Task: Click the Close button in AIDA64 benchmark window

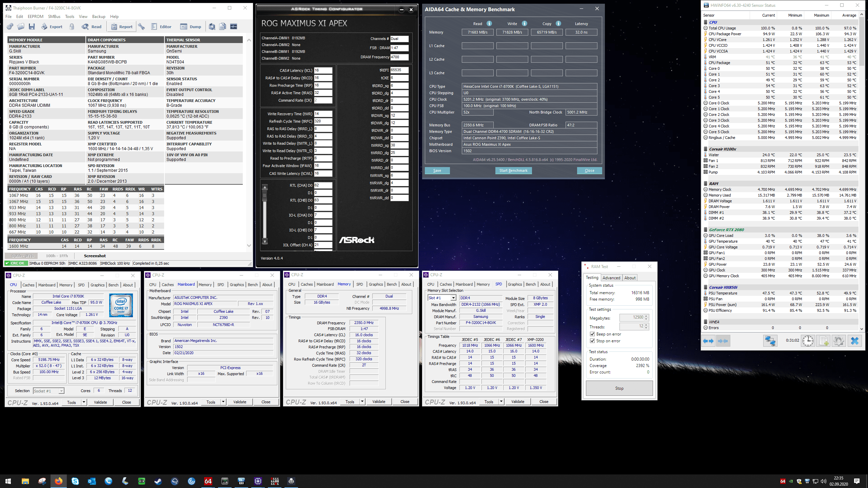Action: pyautogui.click(x=589, y=170)
